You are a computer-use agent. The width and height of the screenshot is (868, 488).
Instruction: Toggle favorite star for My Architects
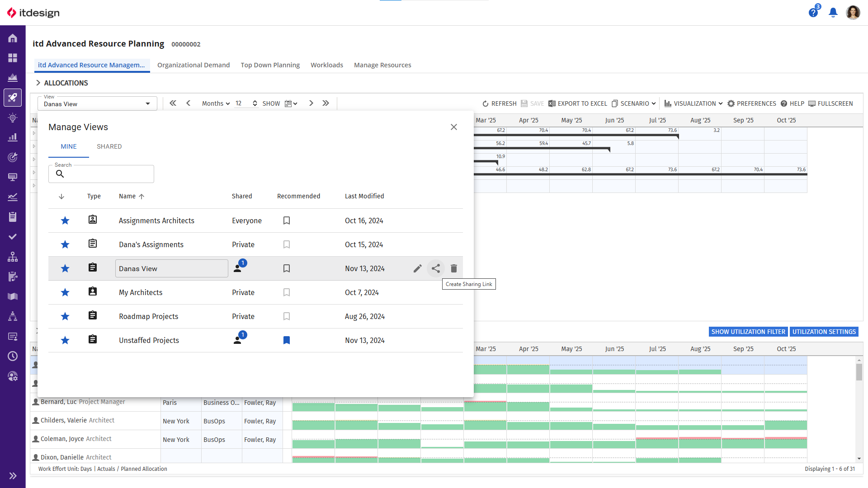pos(65,292)
